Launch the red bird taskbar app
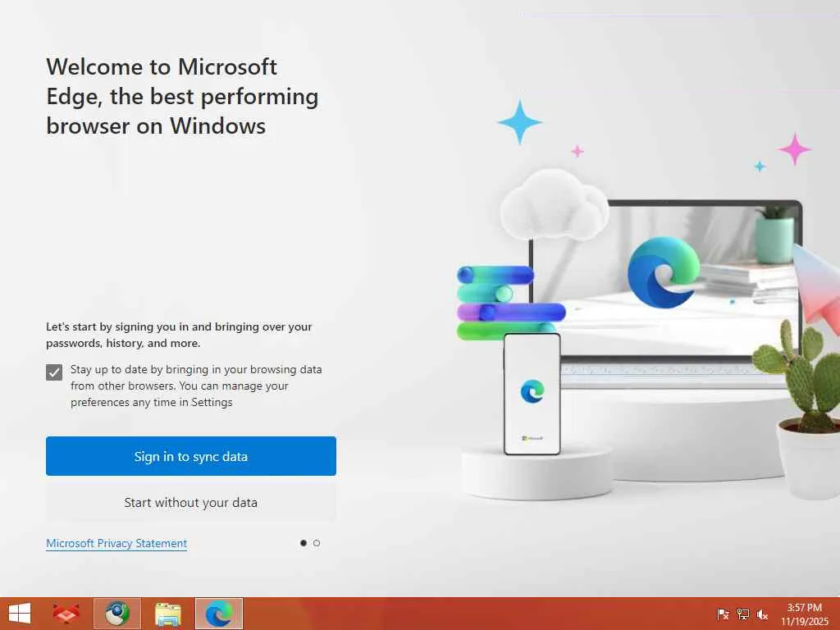 [66, 614]
